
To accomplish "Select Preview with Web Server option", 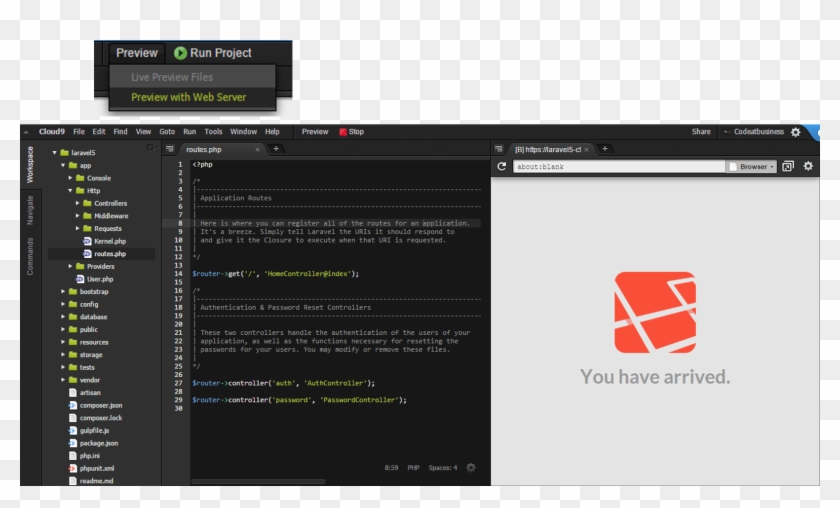I will point(188,97).
